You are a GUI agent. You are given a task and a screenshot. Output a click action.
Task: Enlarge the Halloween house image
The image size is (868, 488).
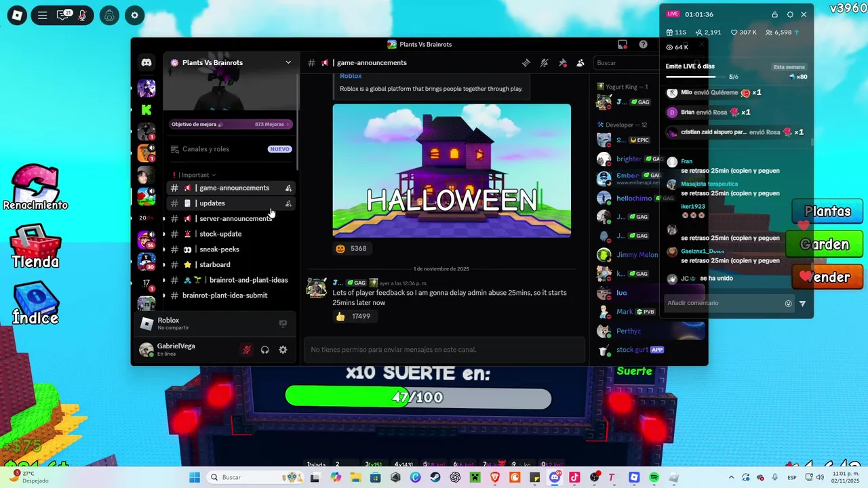[452, 170]
